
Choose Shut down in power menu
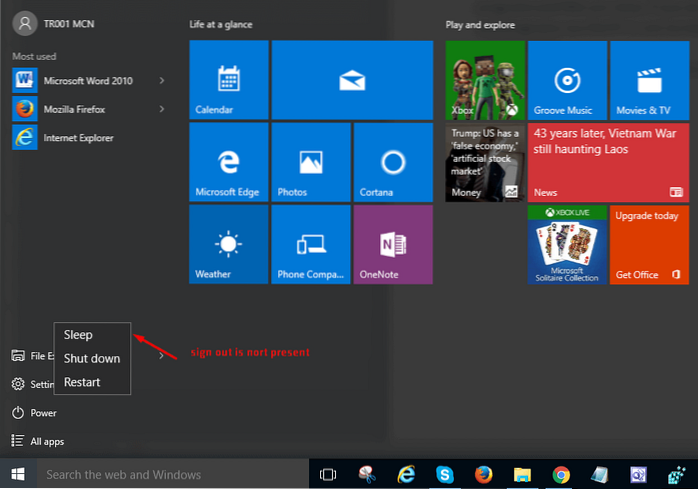pyautogui.click(x=91, y=358)
